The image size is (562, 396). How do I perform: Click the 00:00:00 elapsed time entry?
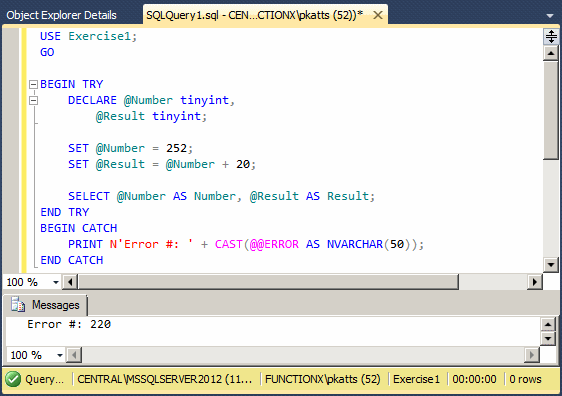point(474,380)
